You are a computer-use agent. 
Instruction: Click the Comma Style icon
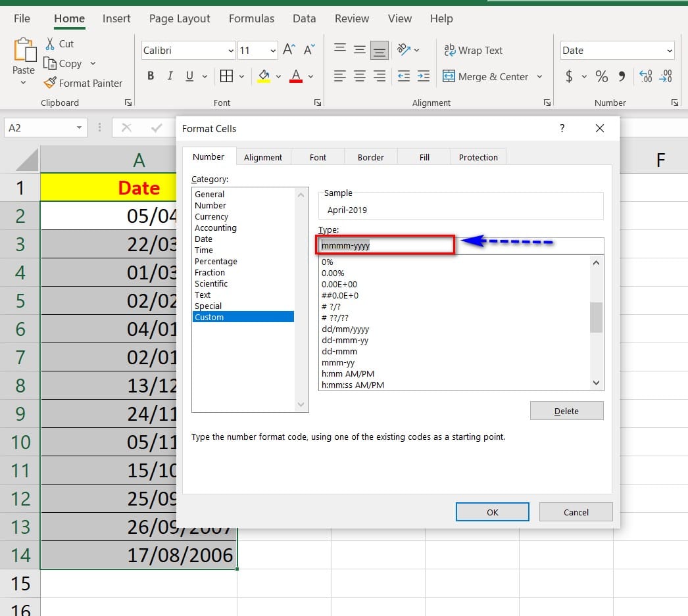[622, 76]
